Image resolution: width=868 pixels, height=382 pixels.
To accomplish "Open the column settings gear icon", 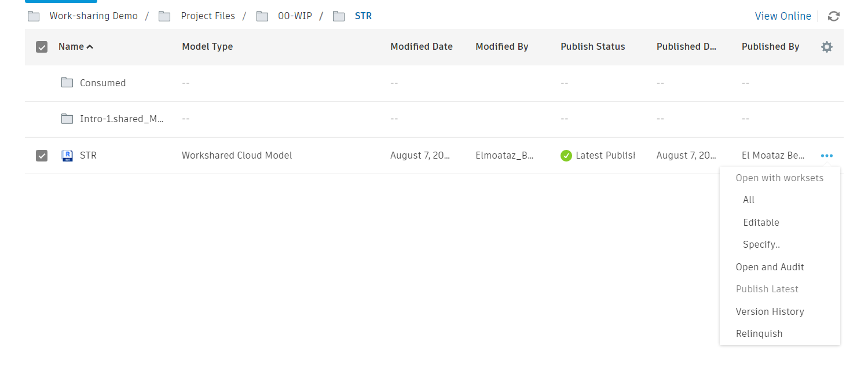I will 827,47.
